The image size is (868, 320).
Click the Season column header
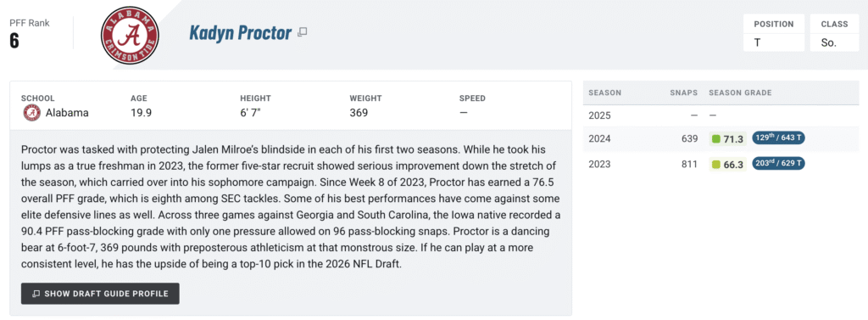pyautogui.click(x=604, y=93)
